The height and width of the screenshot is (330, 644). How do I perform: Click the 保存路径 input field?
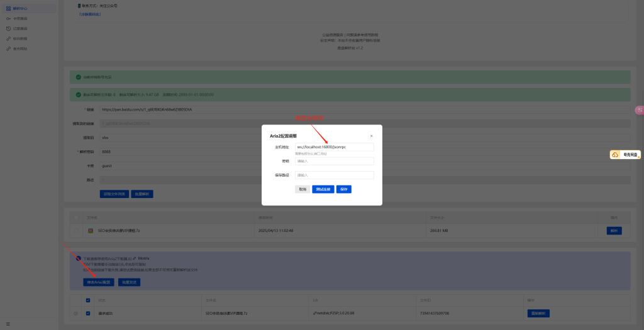pyautogui.click(x=334, y=175)
